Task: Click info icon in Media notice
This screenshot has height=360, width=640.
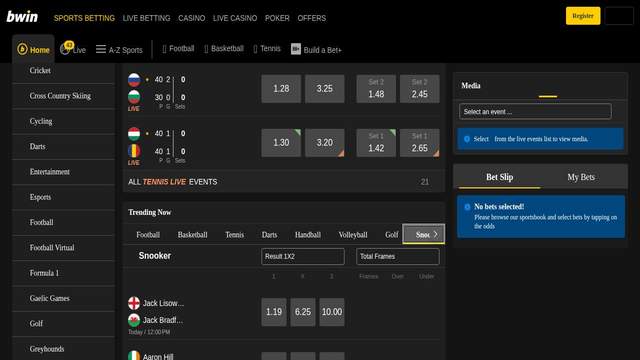Action: pyautogui.click(x=467, y=139)
